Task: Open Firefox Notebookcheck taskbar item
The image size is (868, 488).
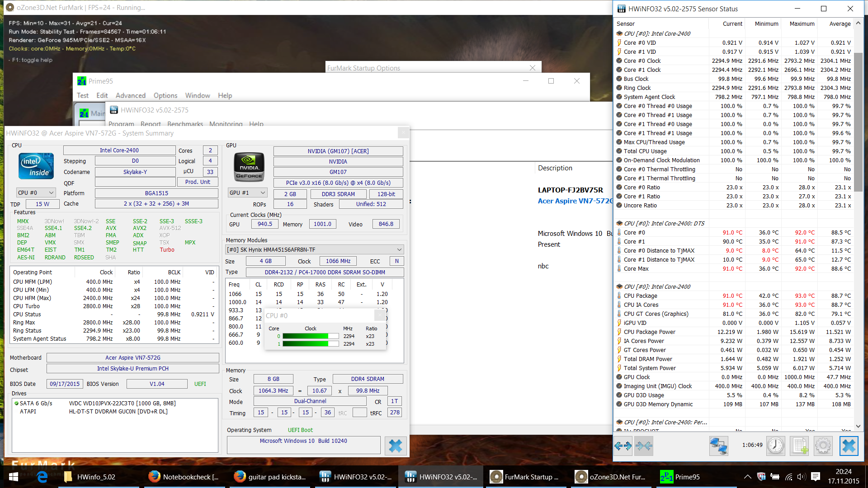Action: (x=183, y=477)
